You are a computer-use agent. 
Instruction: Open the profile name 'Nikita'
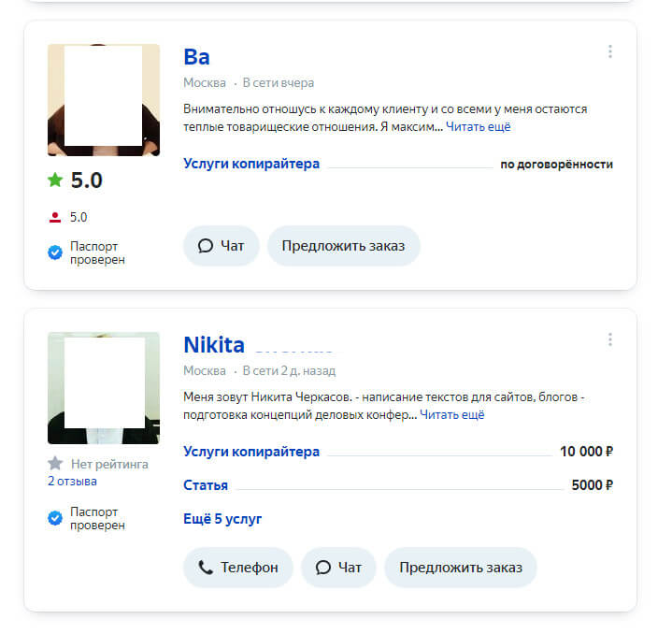(x=214, y=344)
